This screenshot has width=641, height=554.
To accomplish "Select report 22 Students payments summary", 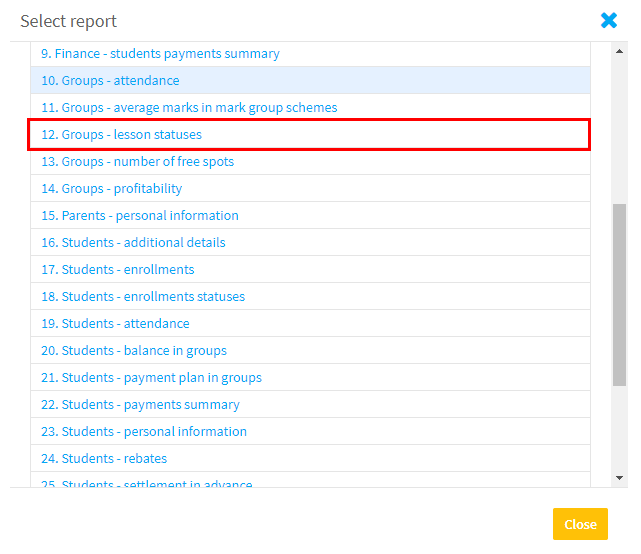I will [310, 404].
